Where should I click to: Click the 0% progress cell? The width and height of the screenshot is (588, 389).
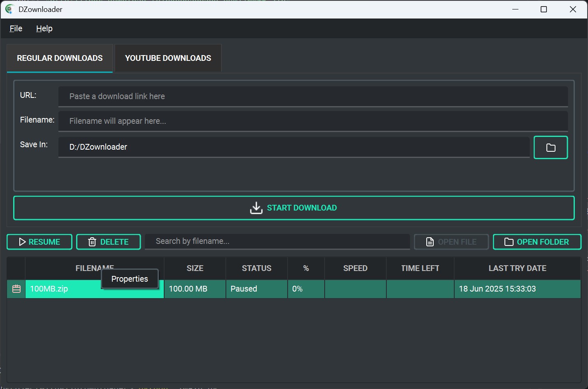coord(306,289)
